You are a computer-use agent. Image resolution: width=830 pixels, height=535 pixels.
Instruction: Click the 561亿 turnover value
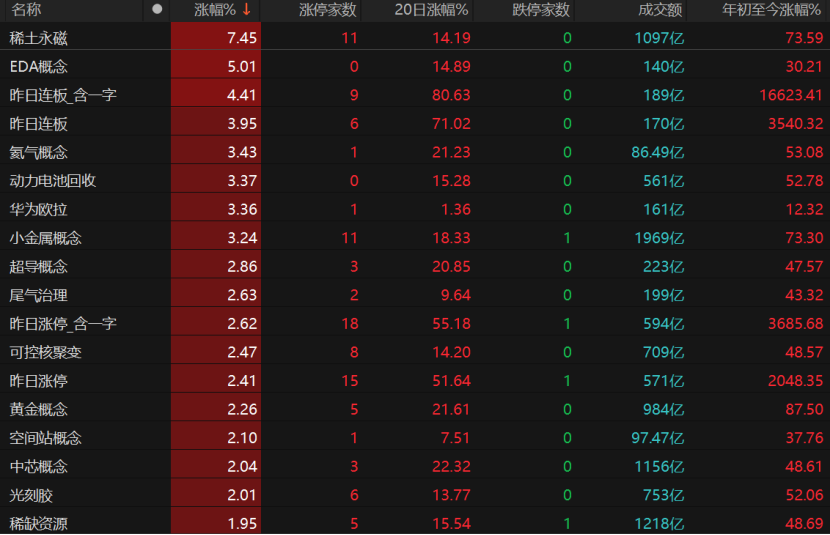(664, 181)
